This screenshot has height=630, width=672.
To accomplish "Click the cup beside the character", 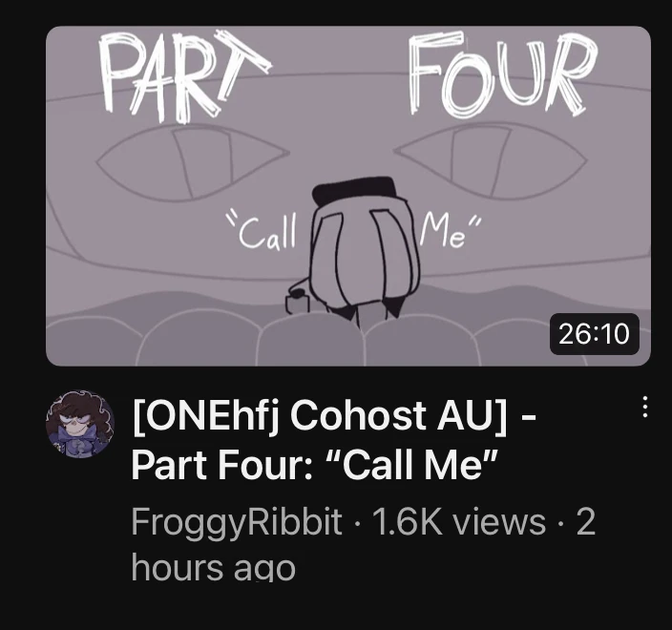I will [297, 300].
